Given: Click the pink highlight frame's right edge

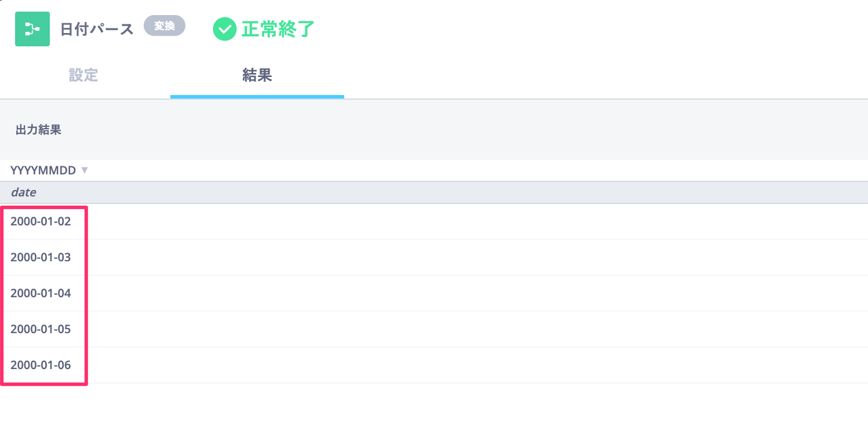Looking at the screenshot, I should pos(86,296).
